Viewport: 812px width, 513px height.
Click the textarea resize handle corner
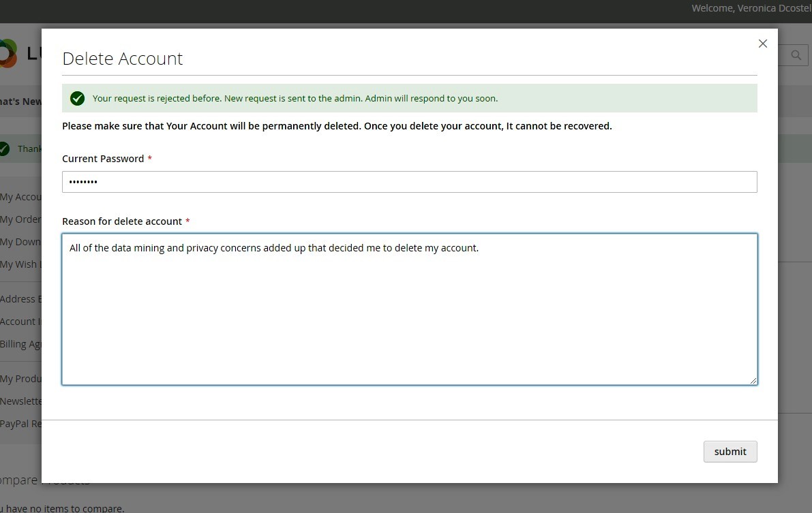pyautogui.click(x=753, y=380)
